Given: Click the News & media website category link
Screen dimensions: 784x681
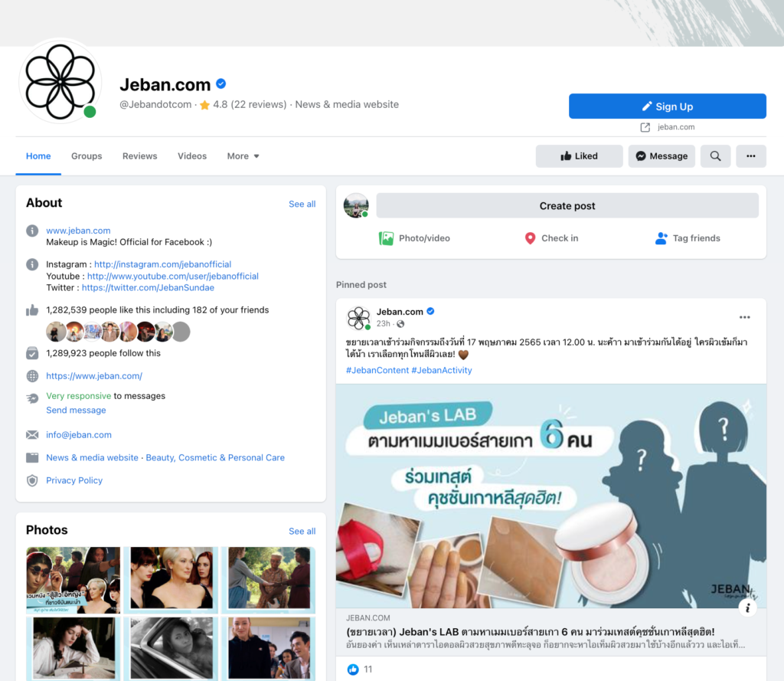Looking at the screenshot, I should 92,457.
